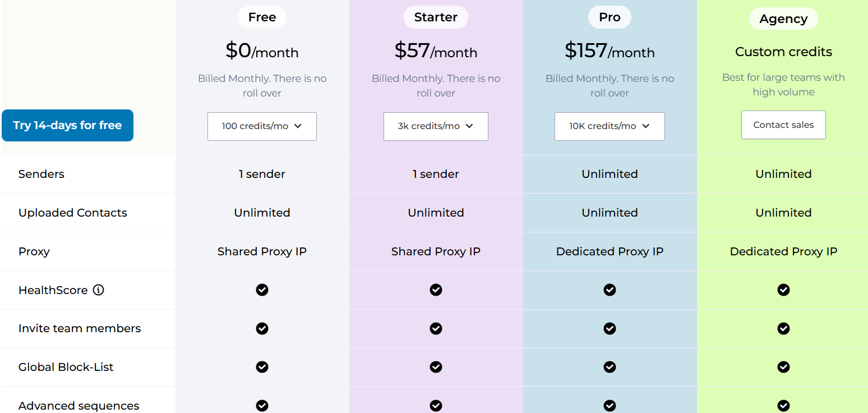Viewport: 868px width, 413px height.
Task: Toggle the HealthScore checkmark under Starter plan
Action: (436, 290)
